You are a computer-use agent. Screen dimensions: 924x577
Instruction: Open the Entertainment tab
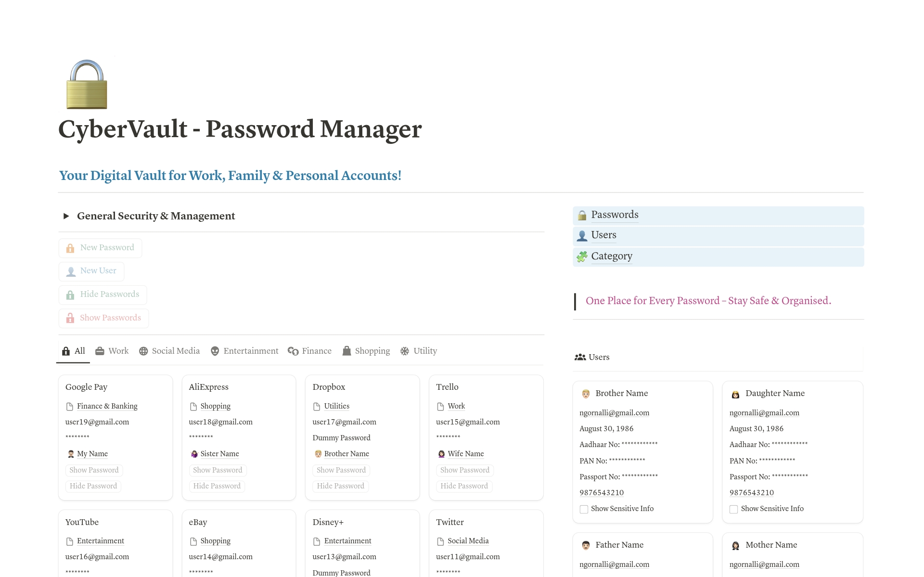[x=244, y=351]
